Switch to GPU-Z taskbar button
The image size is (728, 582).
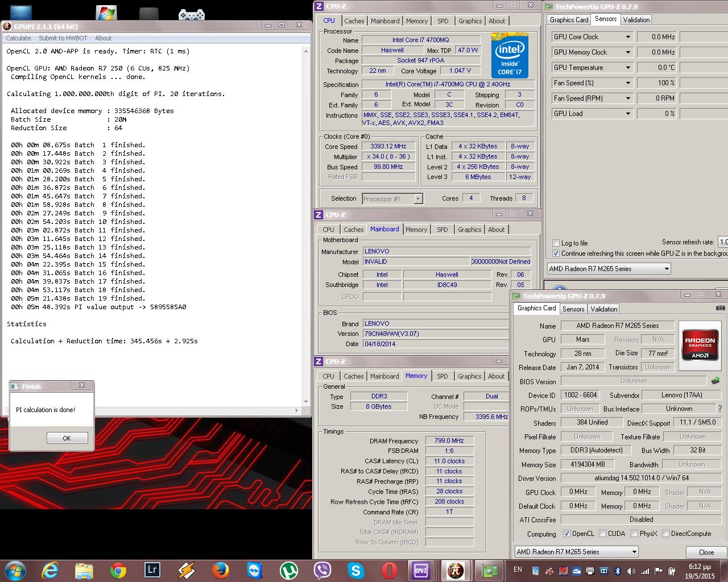click(490, 570)
